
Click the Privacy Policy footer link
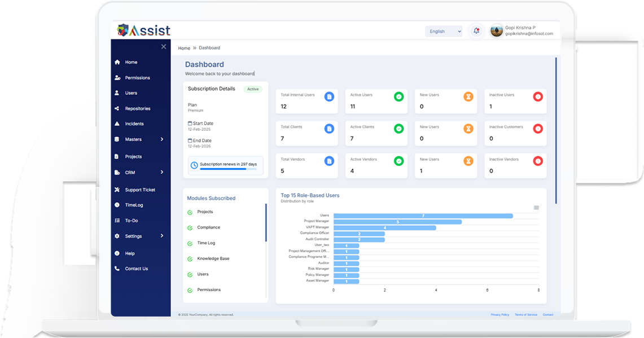(x=500, y=315)
